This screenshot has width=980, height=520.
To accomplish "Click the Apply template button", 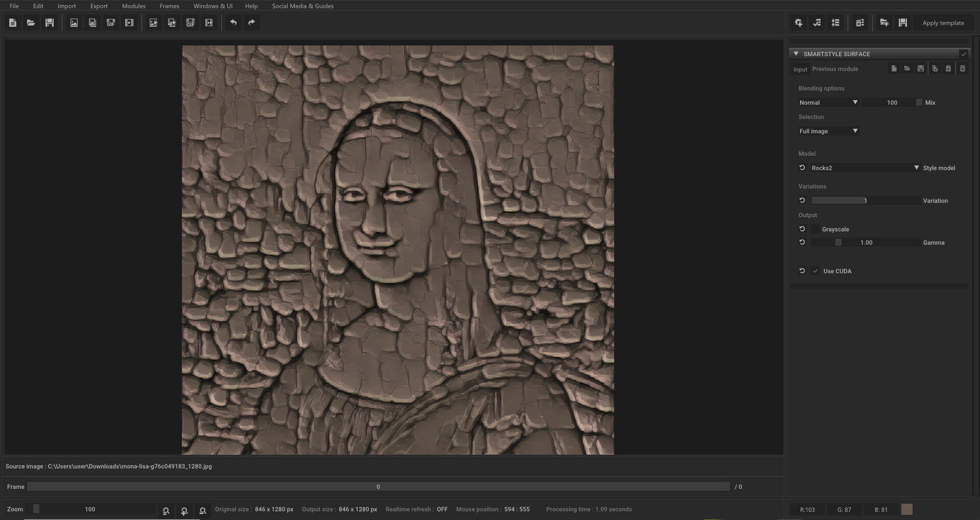I will pyautogui.click(x=943, y=22).
